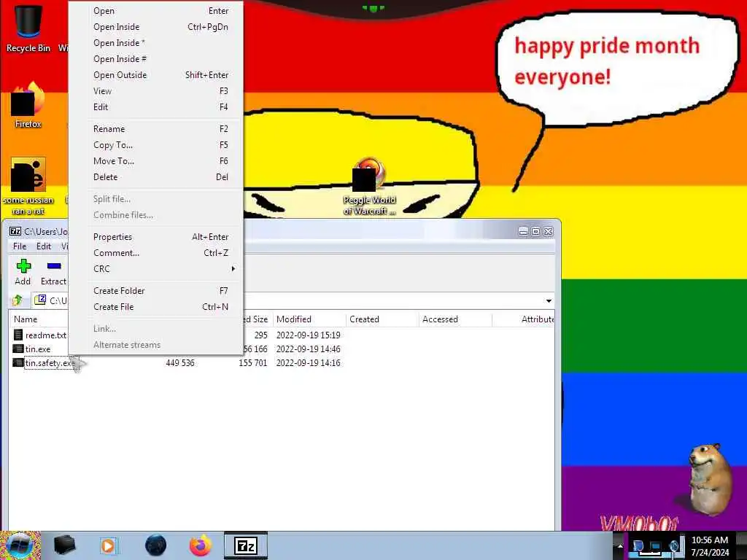Viewport: 747px width, 560px height.
Task: Sort by the Accessed column header
Action: [455, 319]
